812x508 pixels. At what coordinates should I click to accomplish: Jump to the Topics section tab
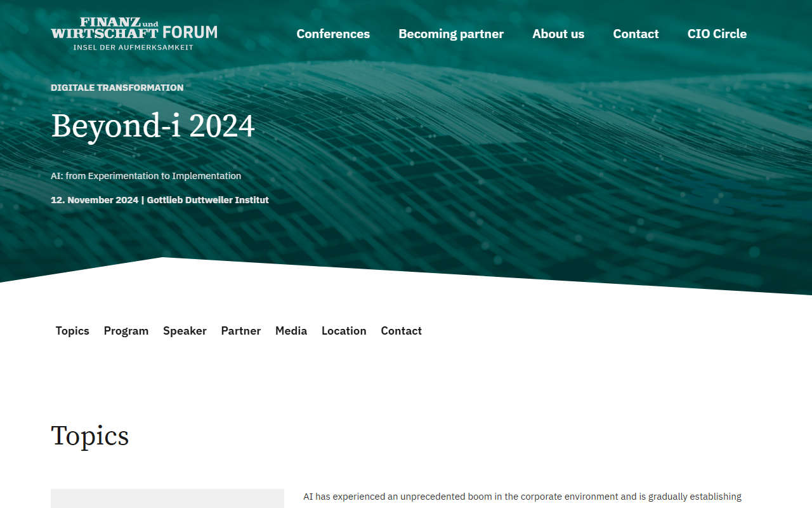coord(72,331)
